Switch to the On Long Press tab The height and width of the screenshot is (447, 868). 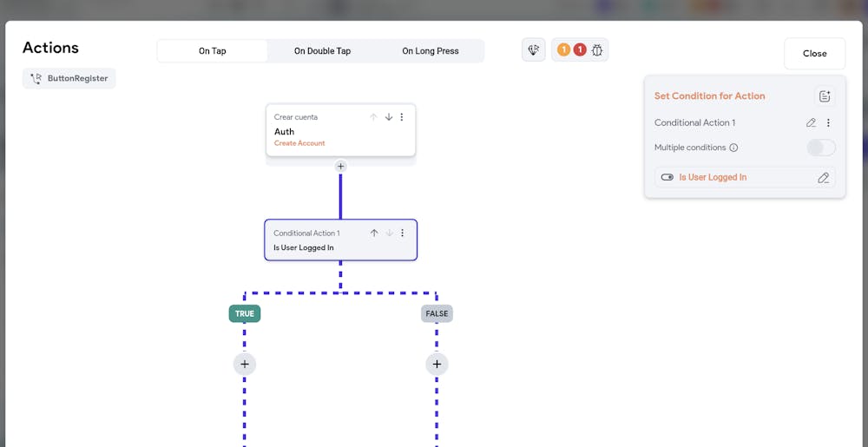[430, 51]
